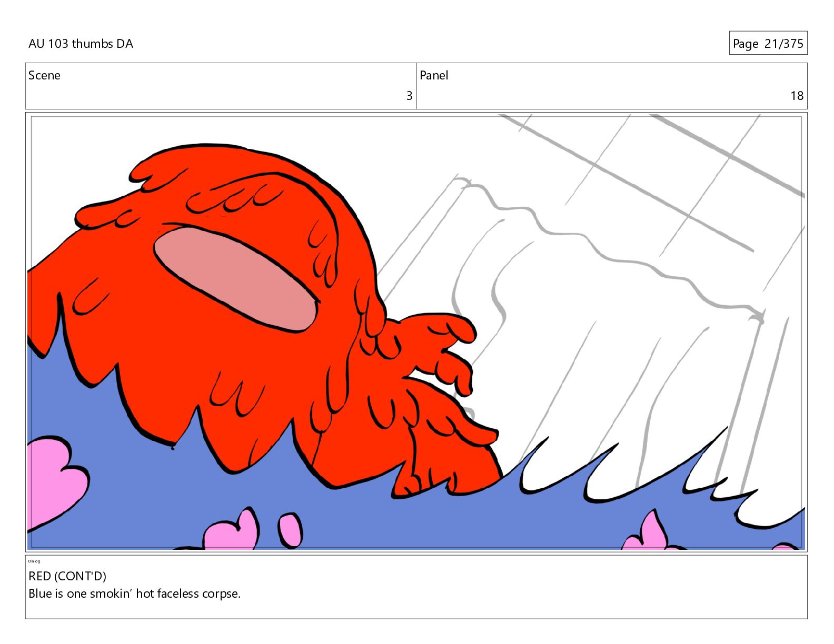834x644 pixels.
Task: Select the scene number 3 value
Action: pos(409,96)
